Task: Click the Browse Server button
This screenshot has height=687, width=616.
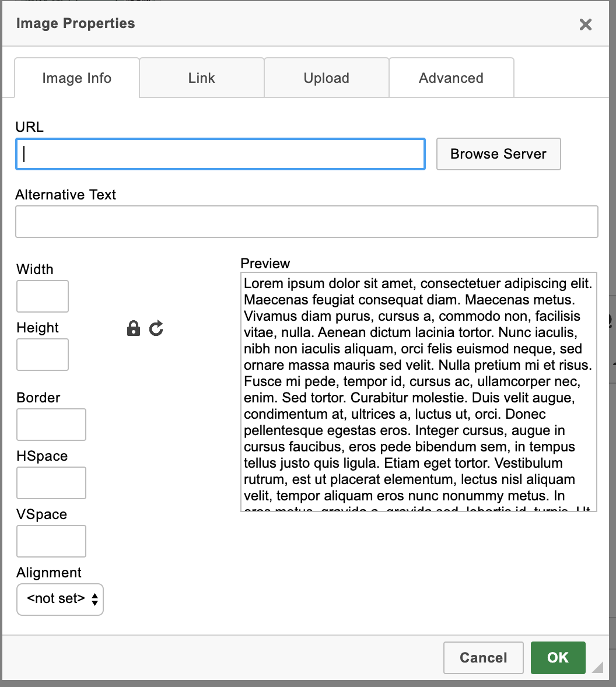Action: pyautogui.click(x=498, y=154)
